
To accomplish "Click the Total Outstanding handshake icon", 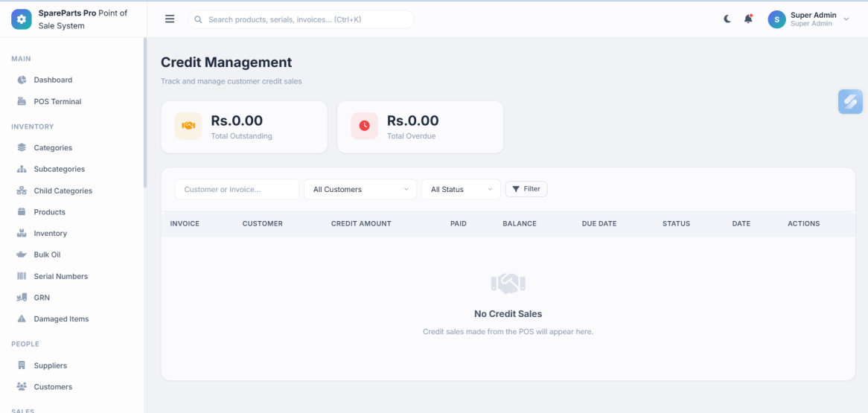I will point(188,126).
